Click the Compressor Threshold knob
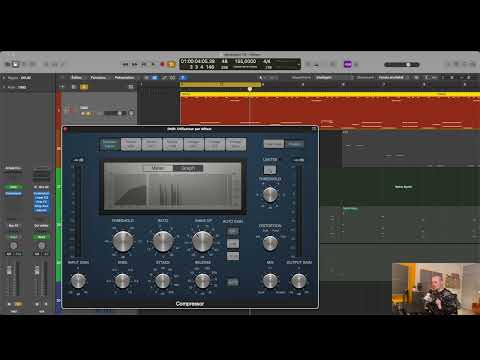This screenshot has height=360, width=480. pos(123,241)
